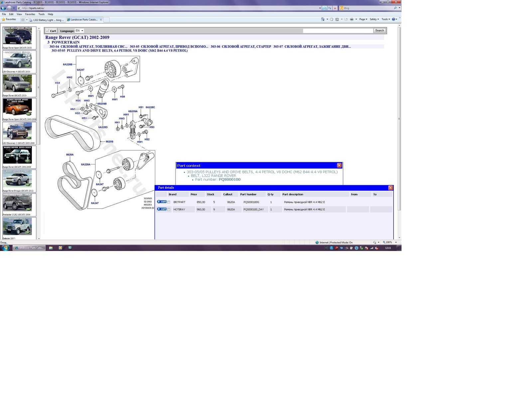
Task: Open the 3 POWERTRAIN section link
Action: (64, 42)
